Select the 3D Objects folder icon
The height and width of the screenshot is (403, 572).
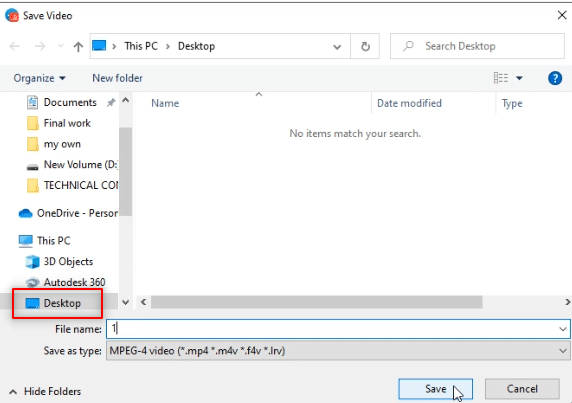[32, 261]
